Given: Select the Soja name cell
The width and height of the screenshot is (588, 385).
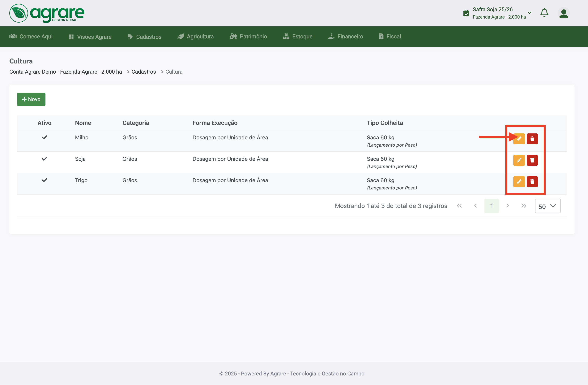Looking at the screenshot, I should pos(80,159).
